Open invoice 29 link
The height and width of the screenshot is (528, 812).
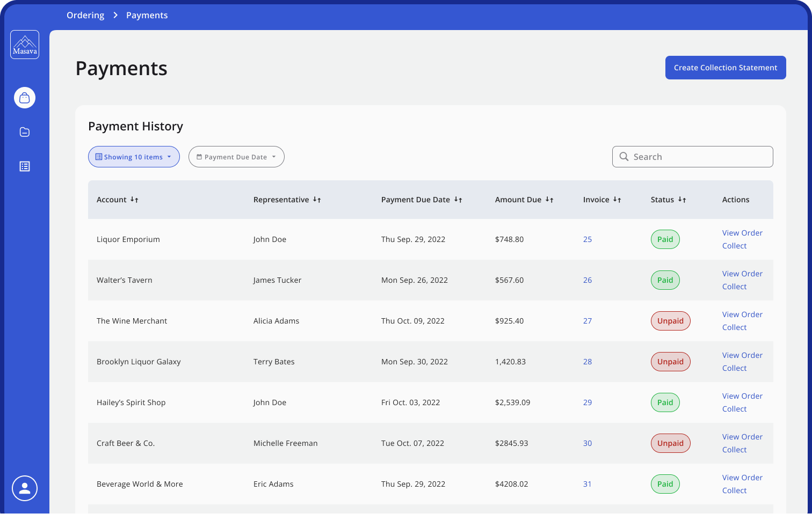click(588, 402)
